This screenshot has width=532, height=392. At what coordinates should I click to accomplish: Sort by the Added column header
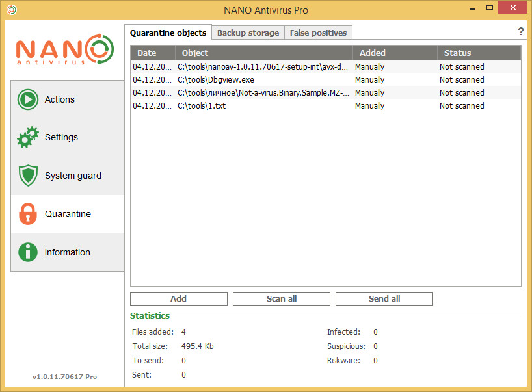tap(395, 53)
